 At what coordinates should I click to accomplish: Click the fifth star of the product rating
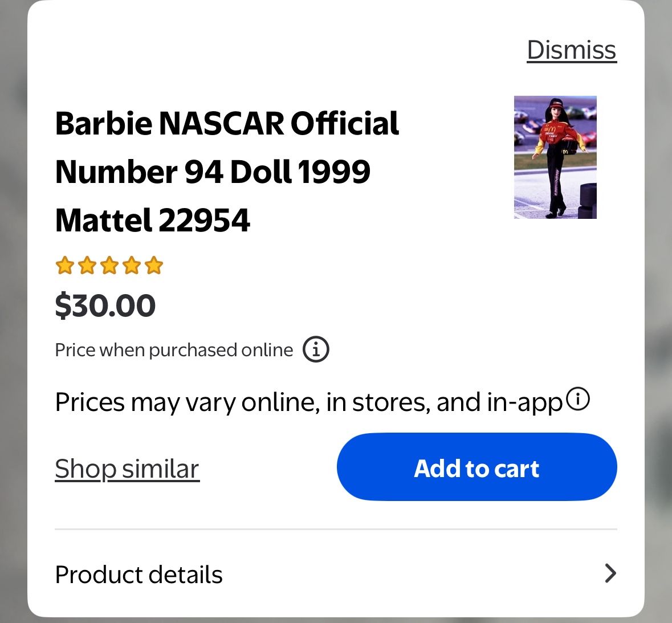pos(153,266)
